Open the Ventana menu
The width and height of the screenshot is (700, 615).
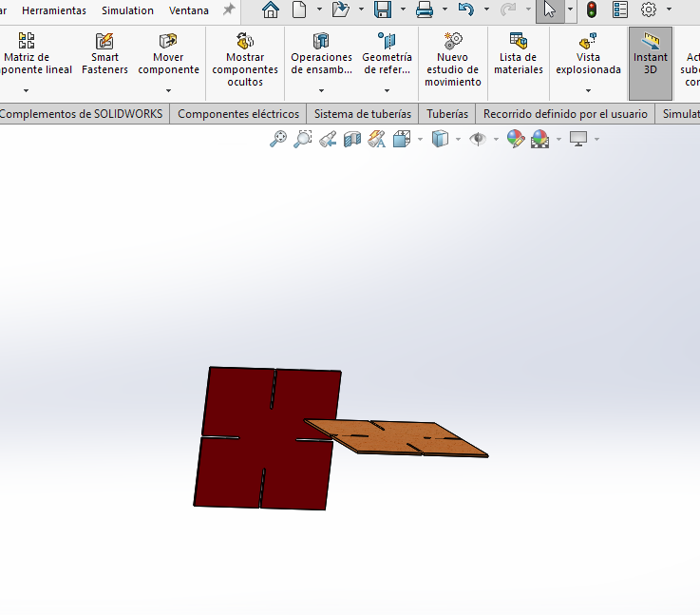[188, 10]
